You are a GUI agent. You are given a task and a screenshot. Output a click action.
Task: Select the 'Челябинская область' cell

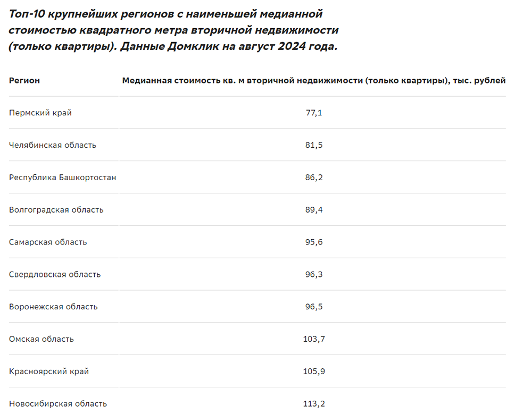coord(53,145)
